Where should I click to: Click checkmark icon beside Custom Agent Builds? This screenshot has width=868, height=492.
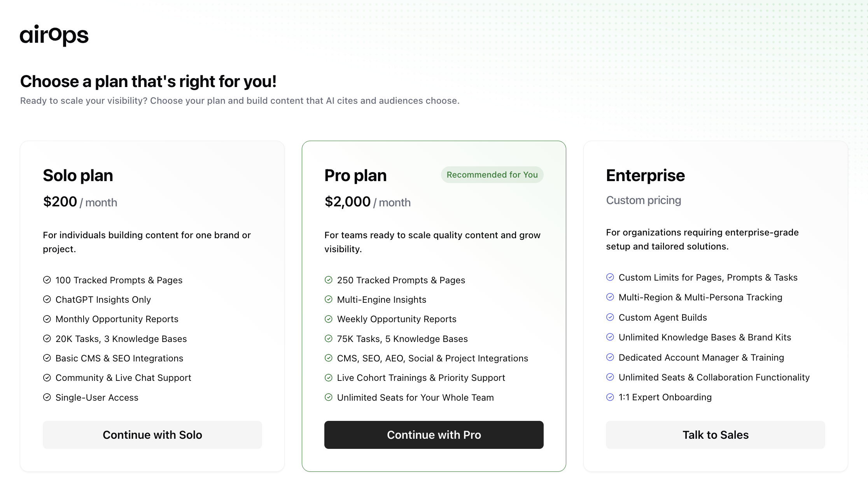coord(610,317)
